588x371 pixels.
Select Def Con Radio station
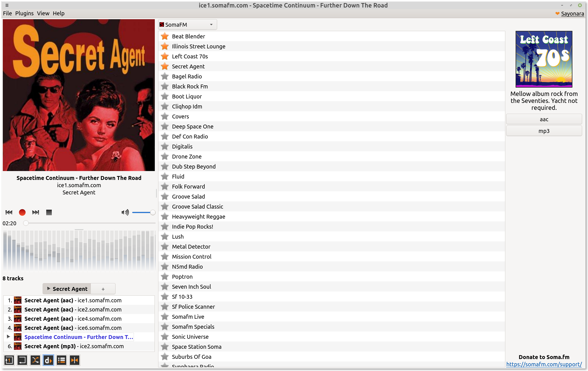coord(332,136)
